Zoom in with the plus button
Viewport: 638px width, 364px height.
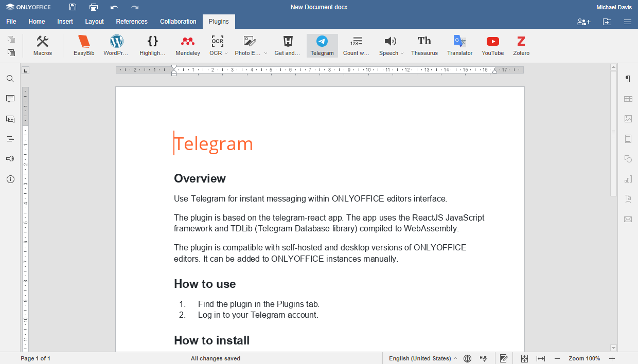(612, 358)
